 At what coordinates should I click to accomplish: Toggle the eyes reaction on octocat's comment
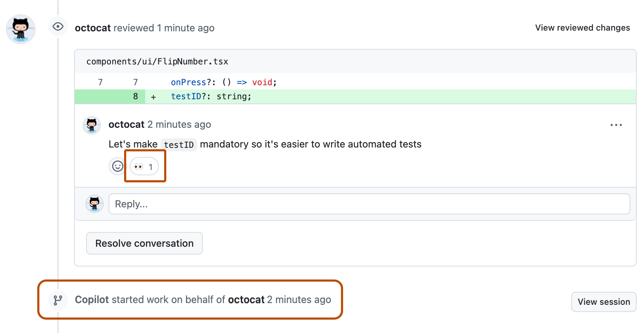(x=144, y=166)
